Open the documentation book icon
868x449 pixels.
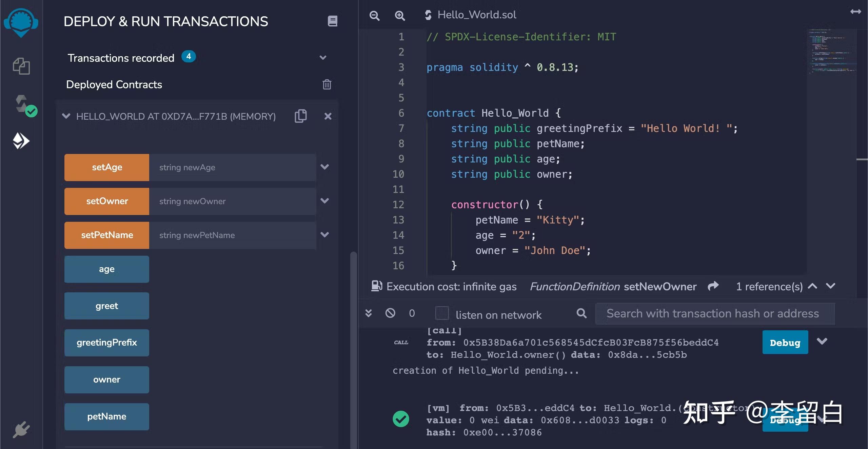tap(332, 21)
